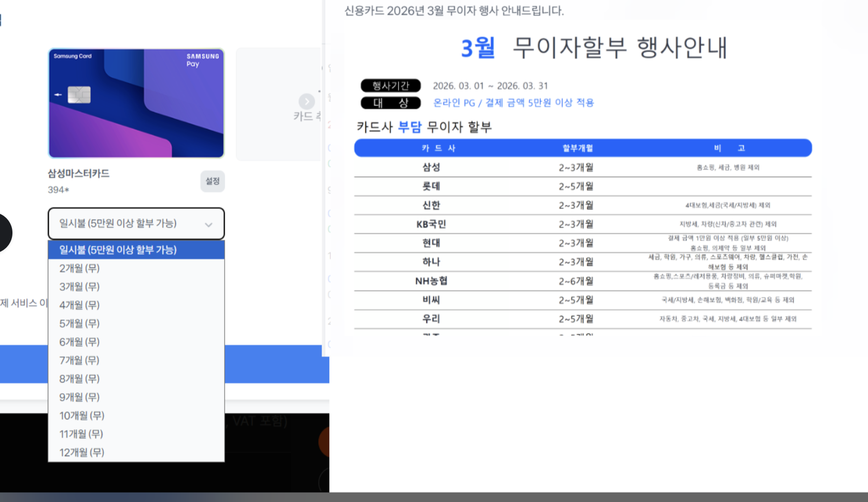Click the 2~5개월 value in the 롯데 row
This screenshot has height=502, width=868.
[x=576, y=186]
